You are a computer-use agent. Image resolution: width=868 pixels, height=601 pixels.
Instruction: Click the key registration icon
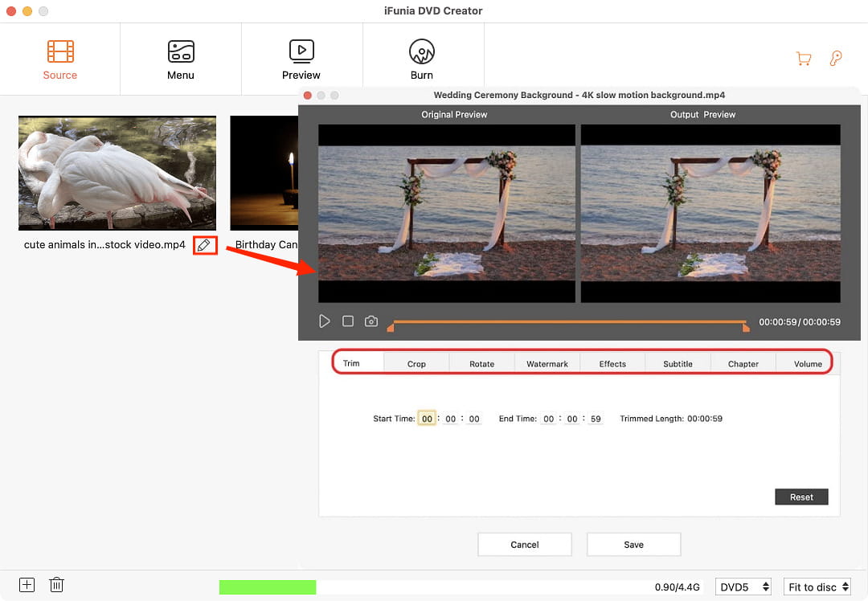[836, 59]
